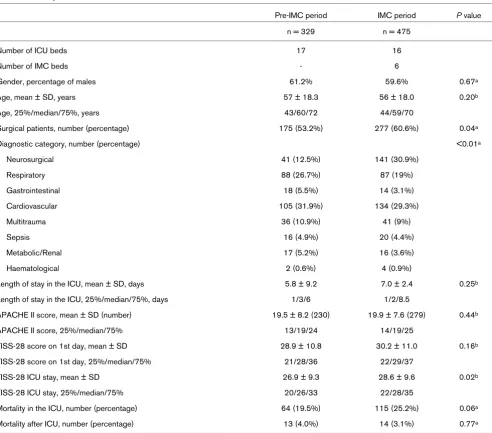
Task: Click the IMC period column header
Action: [396, 15]
